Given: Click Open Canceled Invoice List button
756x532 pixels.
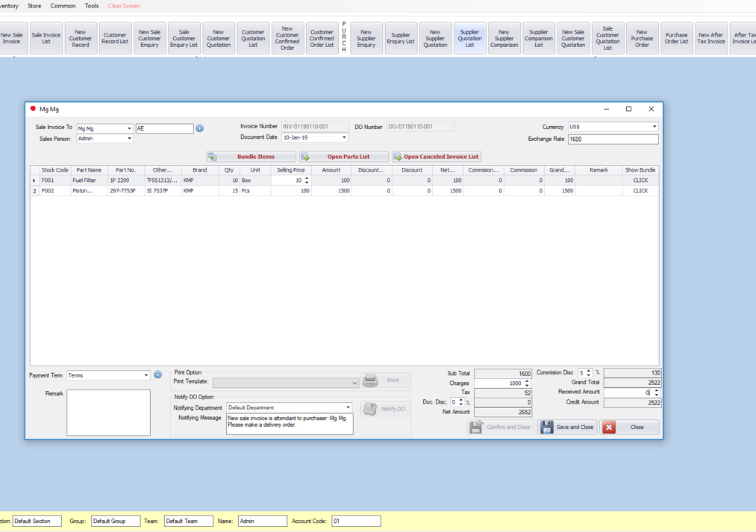Looking at the screenshot, I should pyautogui.click(x=437, y=157).
